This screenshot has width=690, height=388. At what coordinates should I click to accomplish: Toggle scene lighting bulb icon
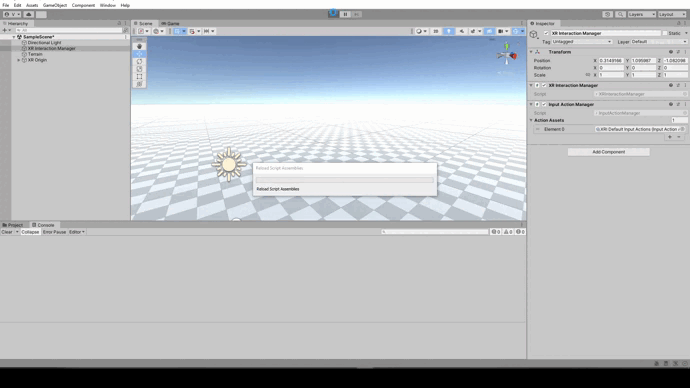point(448,31)
